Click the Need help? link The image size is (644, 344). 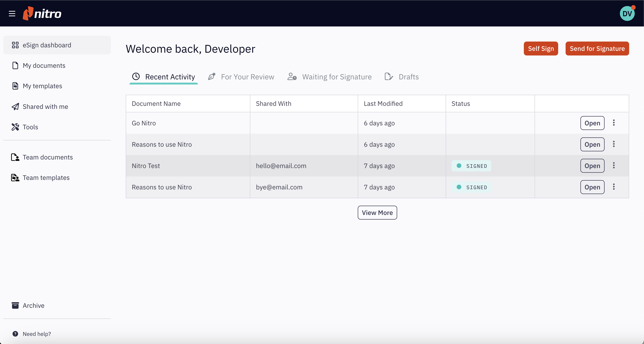(x=36, y=334)
